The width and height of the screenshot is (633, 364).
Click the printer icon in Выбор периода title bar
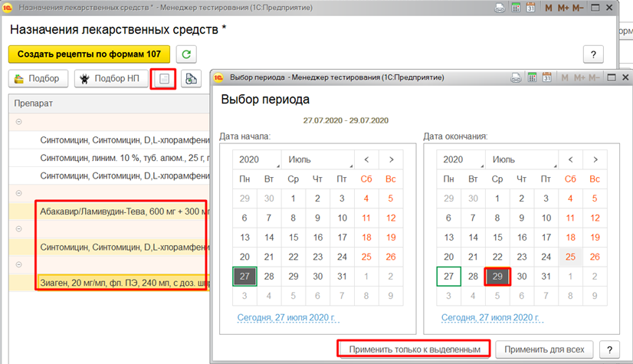(x=516, y=77)
